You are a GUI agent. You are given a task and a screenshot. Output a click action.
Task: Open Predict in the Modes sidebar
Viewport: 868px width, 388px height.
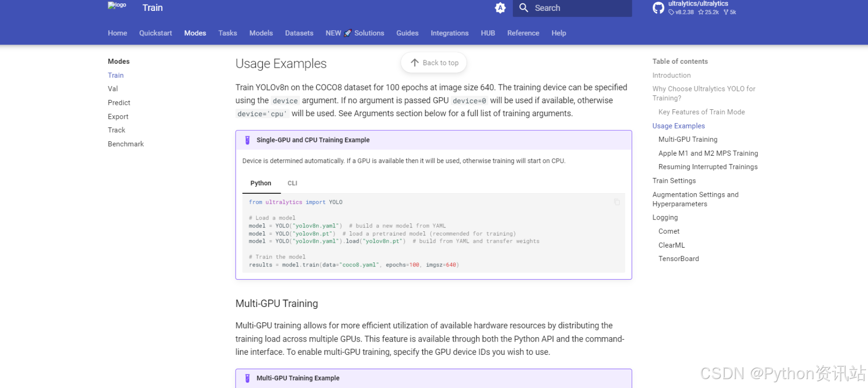pyautogui.click(x=119, y=103)
